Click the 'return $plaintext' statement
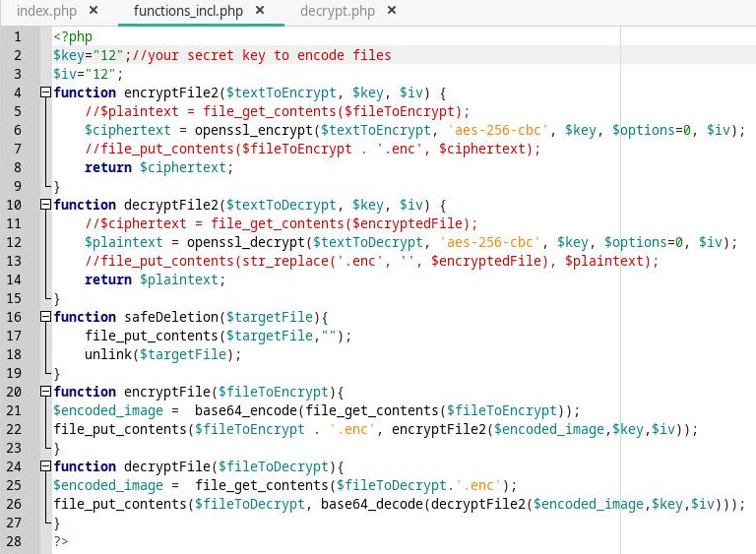Screen dimensions: 756x554 [155, 279]
